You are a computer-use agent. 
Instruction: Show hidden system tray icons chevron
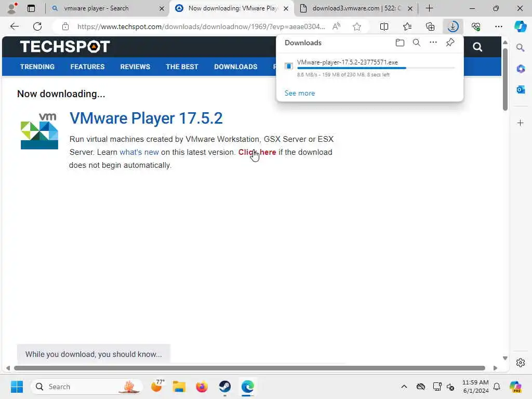[x=404, y=387]
